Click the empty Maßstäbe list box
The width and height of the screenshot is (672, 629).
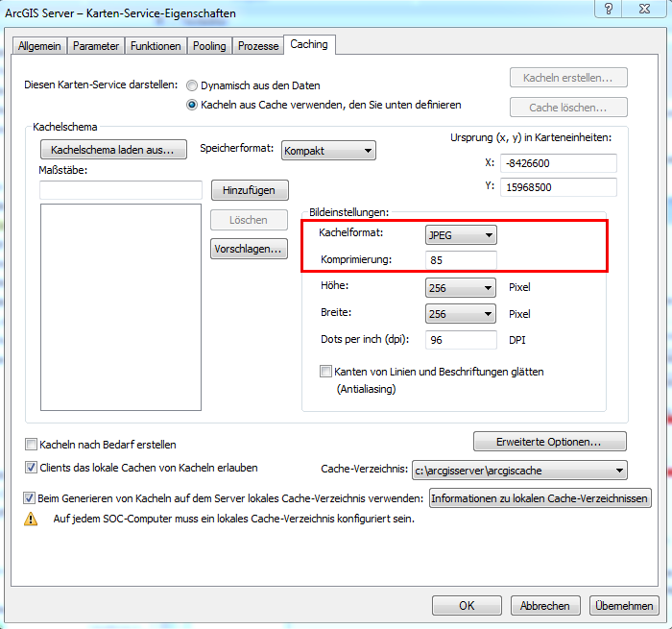click(121, 307)
